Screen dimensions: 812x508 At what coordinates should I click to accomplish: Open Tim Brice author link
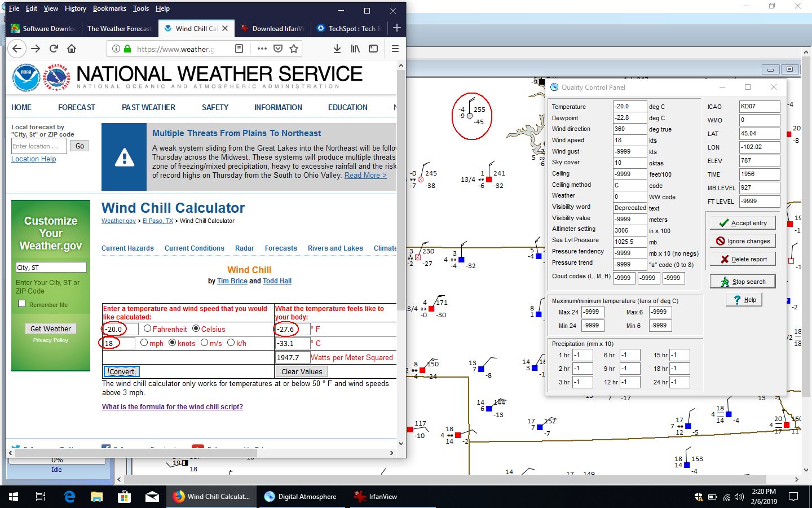point(232,281)
